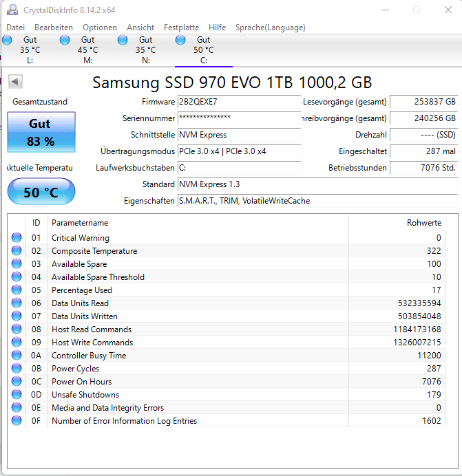The image size is (462, 476).
Task: Select drive C: status orb
Action: click(180, 40)
